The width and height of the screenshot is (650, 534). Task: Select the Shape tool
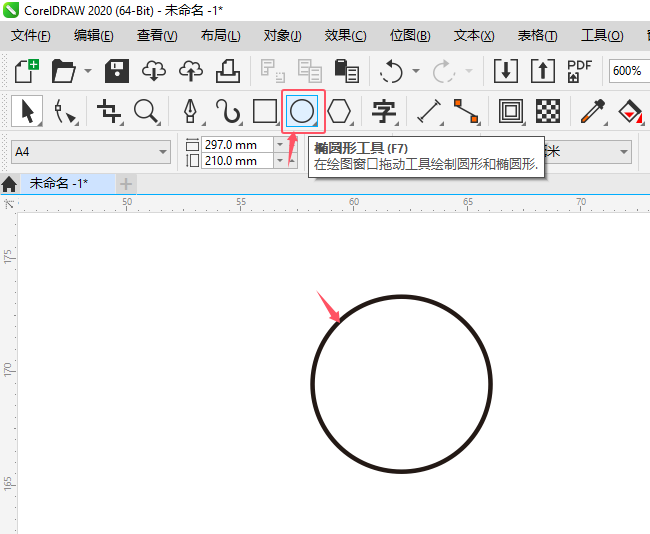[x=65, y=111]
